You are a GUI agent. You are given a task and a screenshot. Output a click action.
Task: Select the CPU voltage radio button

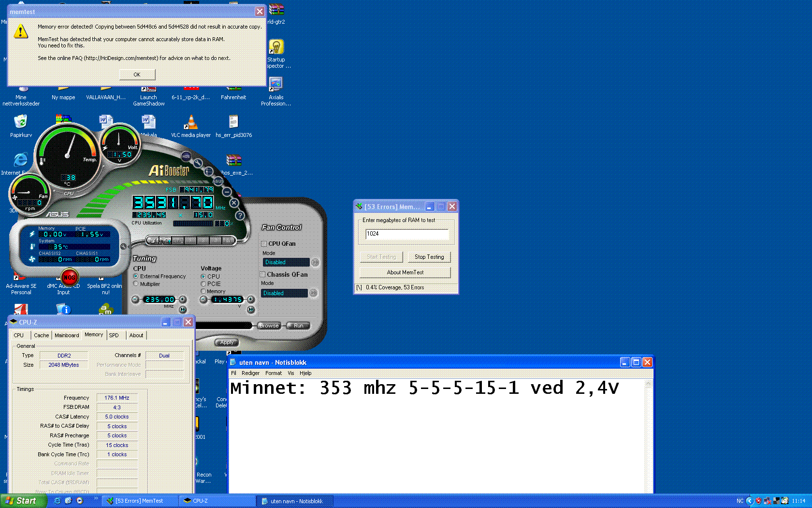coord(203,277)
